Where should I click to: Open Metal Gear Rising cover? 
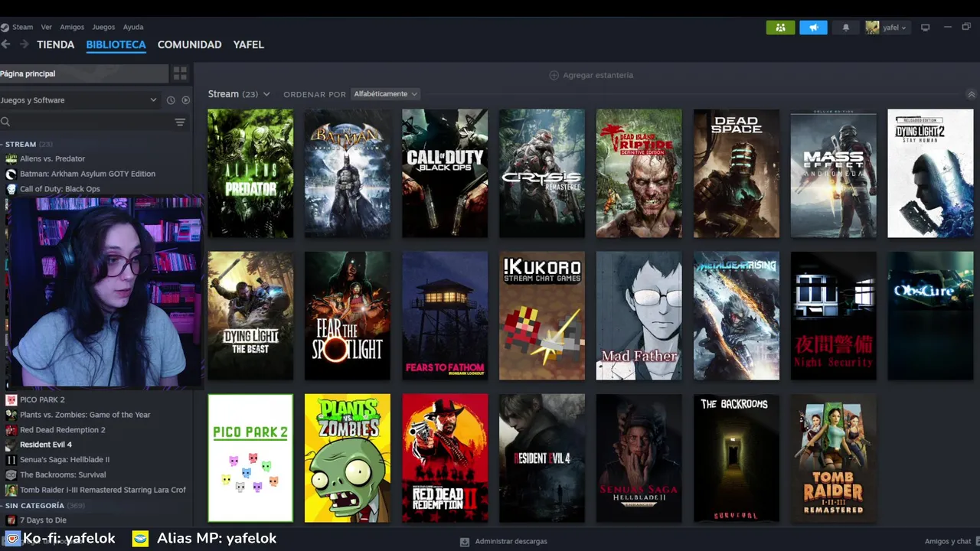(x=737, y=315)
